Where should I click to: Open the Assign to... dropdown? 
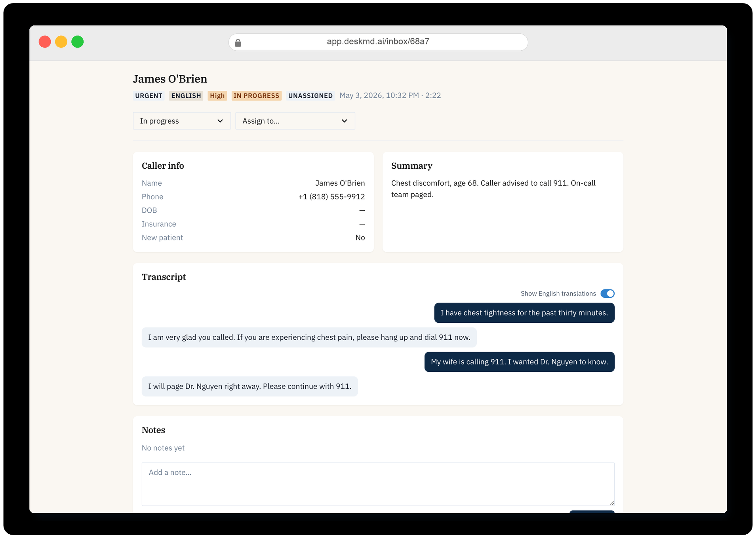point(295,121)
